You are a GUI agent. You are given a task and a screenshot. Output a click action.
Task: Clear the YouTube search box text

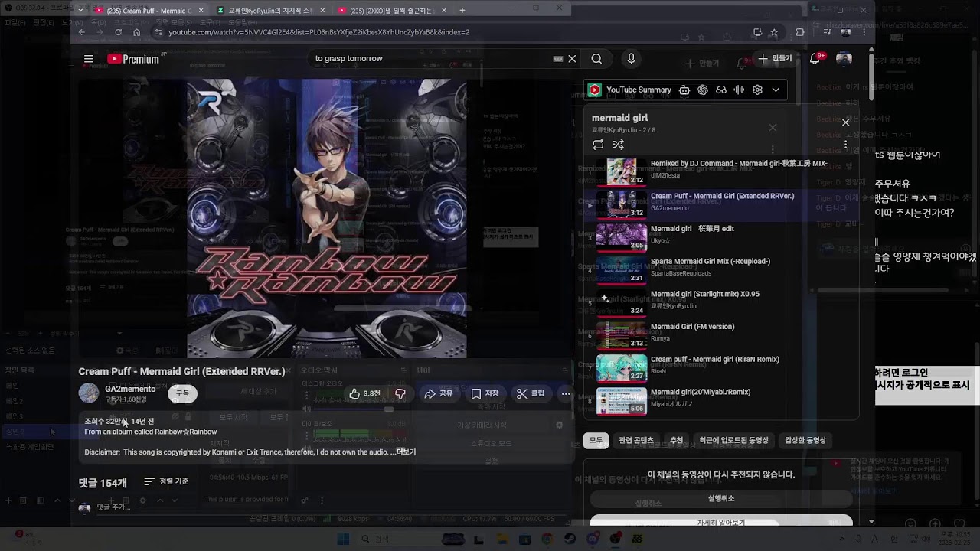point(572,59)
